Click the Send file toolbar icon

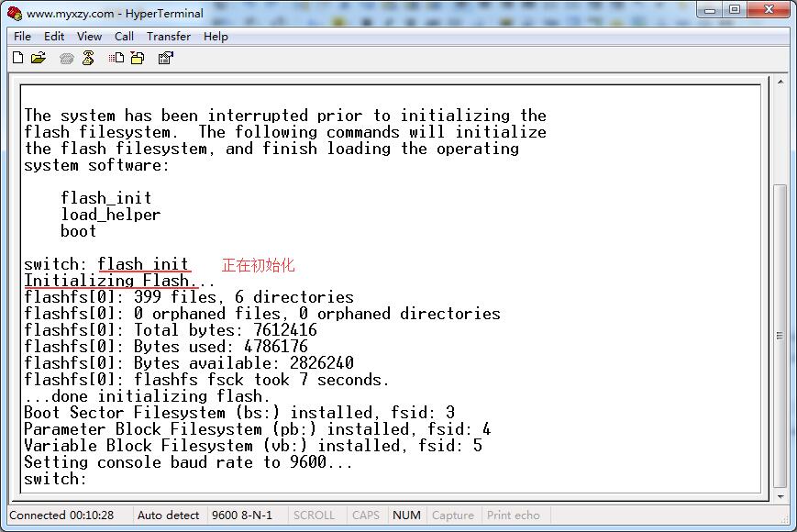[116, 58]
